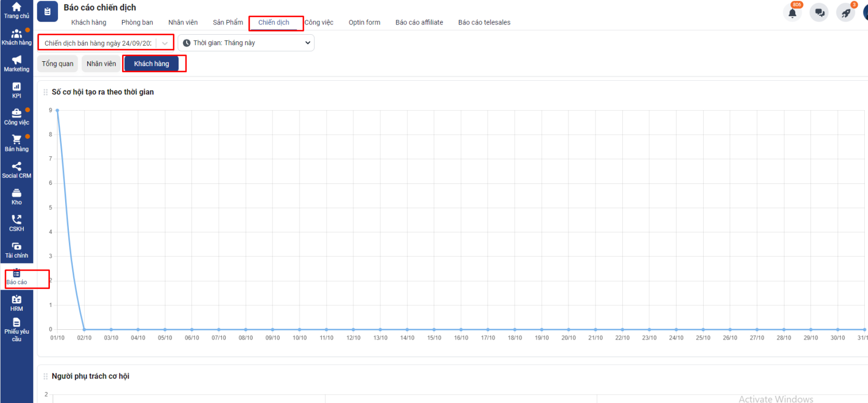
Task: Open Trang chủ home icon in sidebar
Action: [x=16, y=10]
